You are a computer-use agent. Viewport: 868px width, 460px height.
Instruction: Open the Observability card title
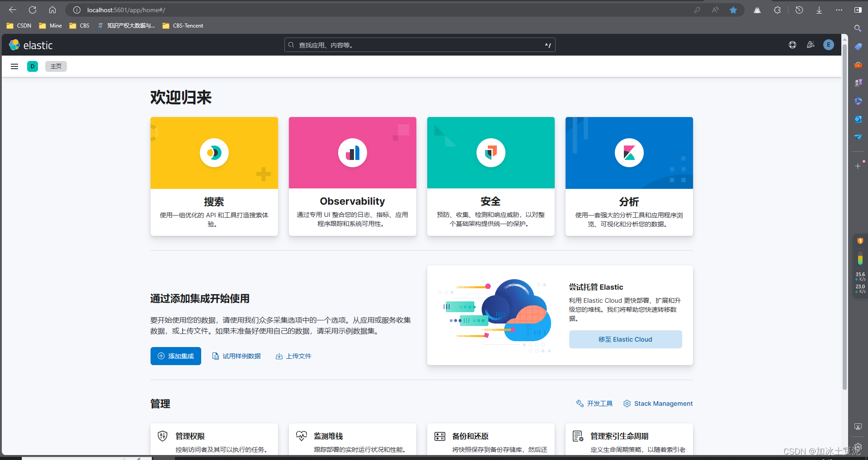tap(353, 202)
